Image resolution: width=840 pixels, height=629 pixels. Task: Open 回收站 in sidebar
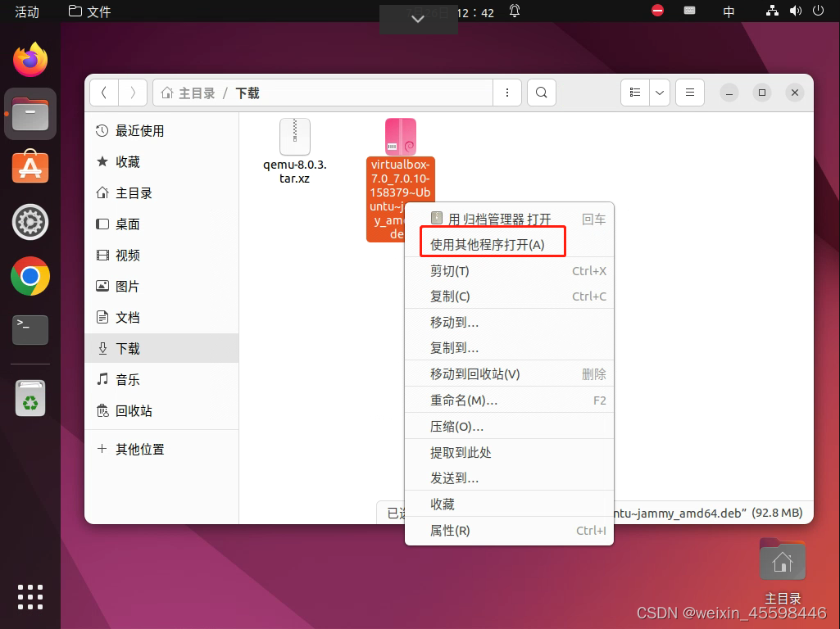[x=161, y=410]
